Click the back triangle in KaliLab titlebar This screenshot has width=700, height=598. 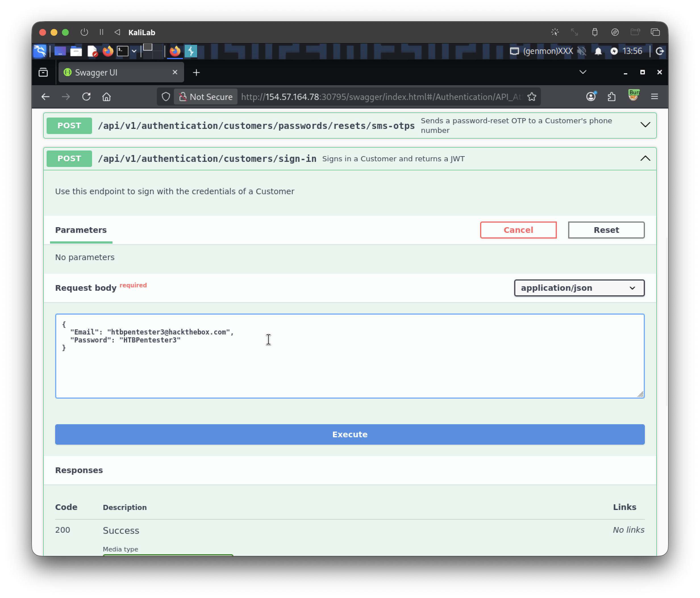click(x=117, y=32)
